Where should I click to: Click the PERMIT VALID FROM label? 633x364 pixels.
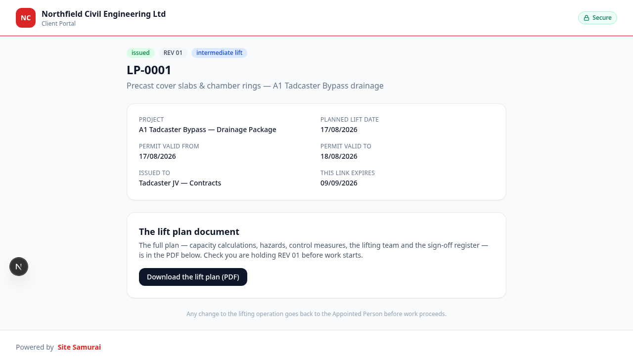(169, 146)
